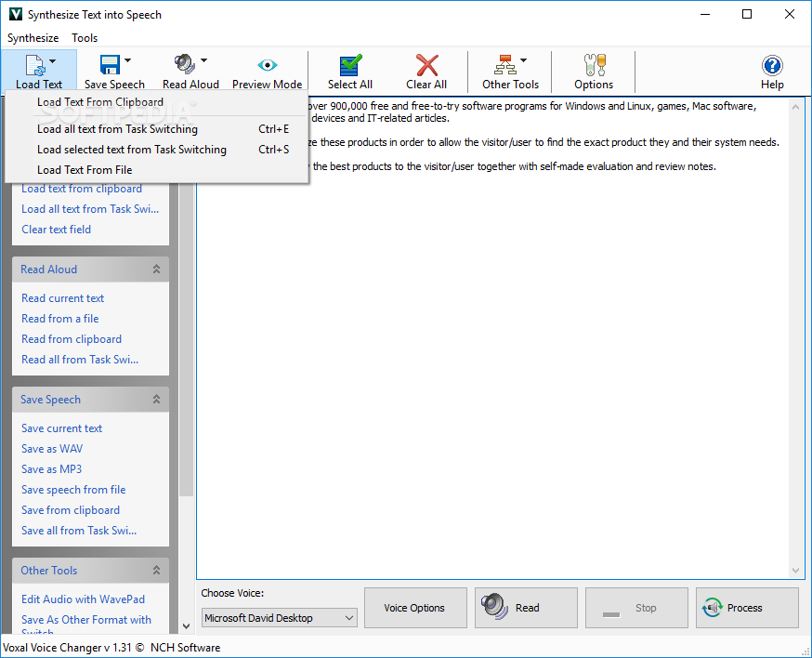Click the Other Tools network icon
812x658 pixels.
tap(504, 65)
